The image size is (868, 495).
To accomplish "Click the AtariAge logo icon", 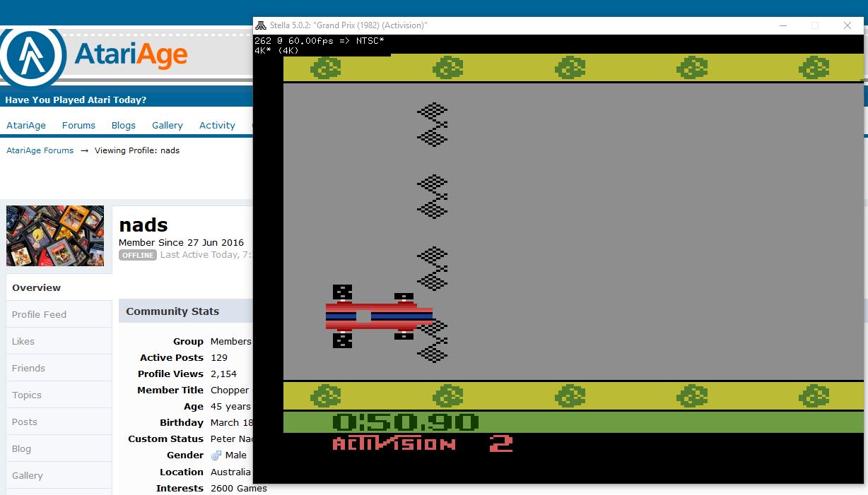I will click(x=33, y=56).
